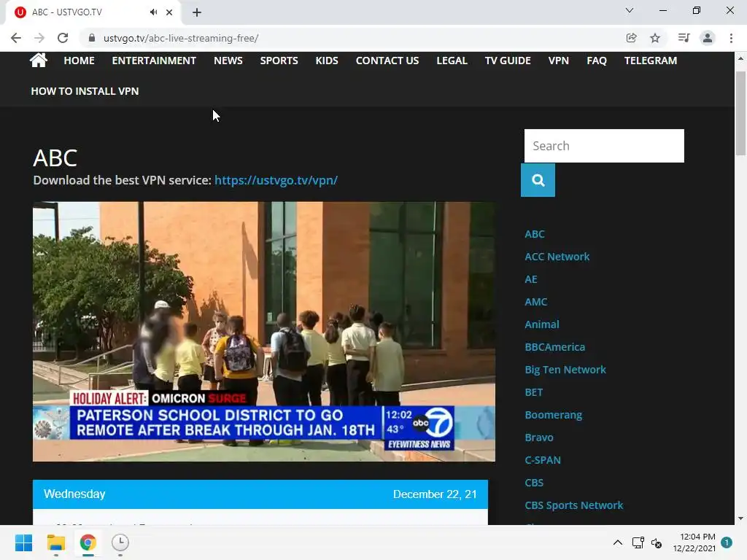
Task: Click the muted volume tray icon
Action: 657,542
